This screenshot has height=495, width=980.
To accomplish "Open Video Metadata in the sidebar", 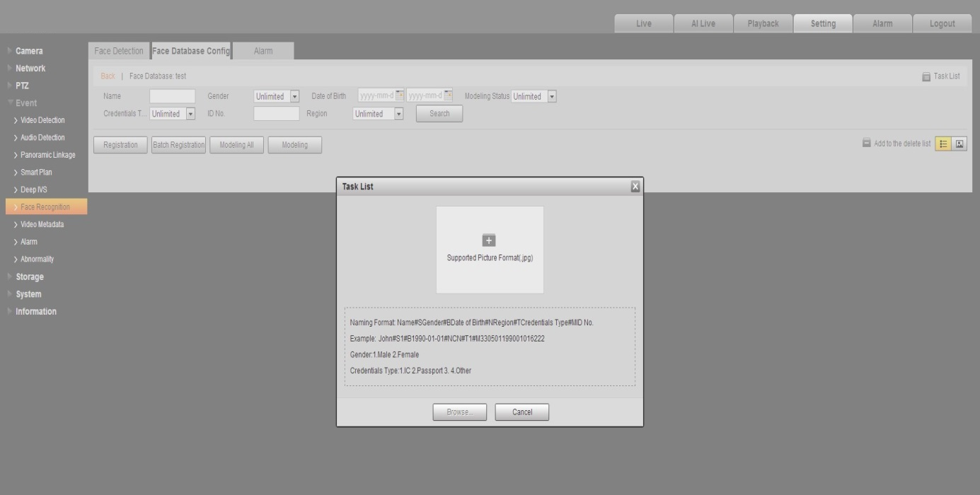I will click(42, 224).
